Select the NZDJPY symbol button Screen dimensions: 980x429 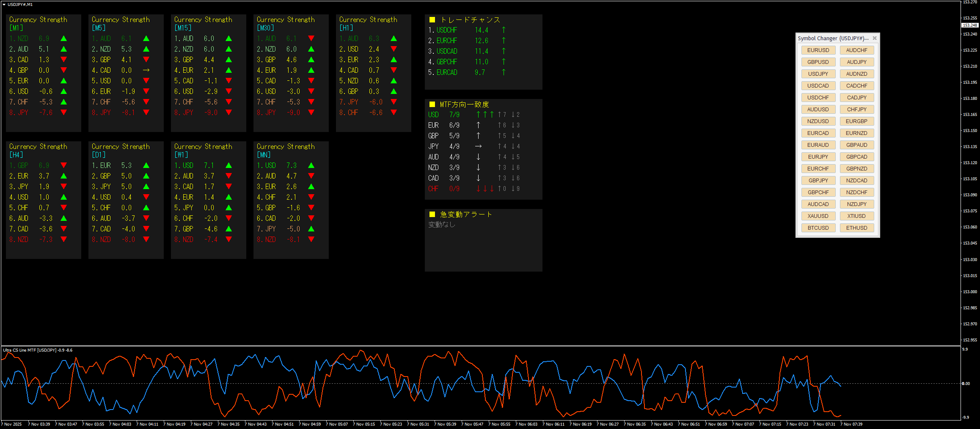click(856, 204)
